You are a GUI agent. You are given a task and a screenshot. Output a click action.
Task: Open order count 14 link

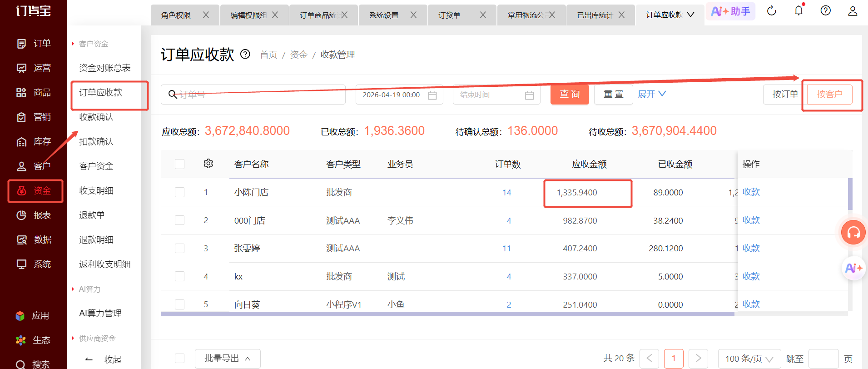pyautogui.click(x=507, y=193)
